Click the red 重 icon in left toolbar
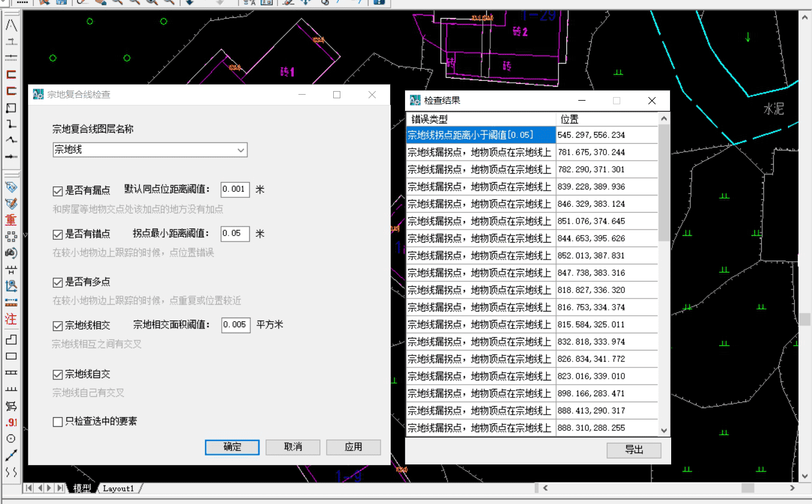 pos(11,220)
